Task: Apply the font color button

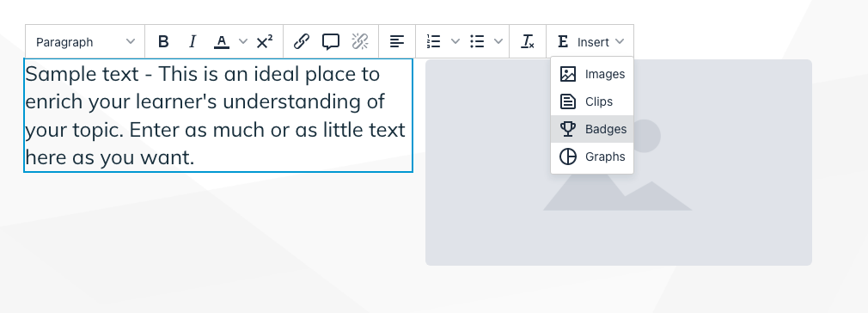Action: pyautogui.click(x=222, y=41)
